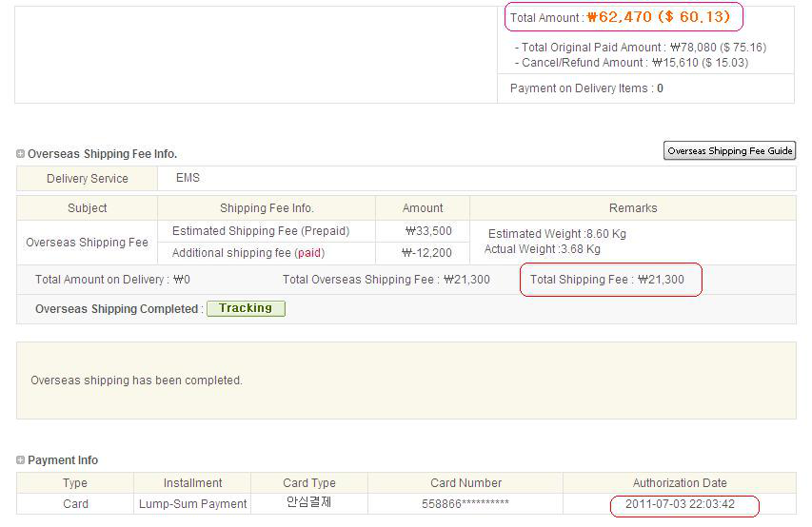Image resolution: width=812 pixels, height=527 pixels.
Task: Click the overseas shipping completed message
Action: [x=137, y=381]
